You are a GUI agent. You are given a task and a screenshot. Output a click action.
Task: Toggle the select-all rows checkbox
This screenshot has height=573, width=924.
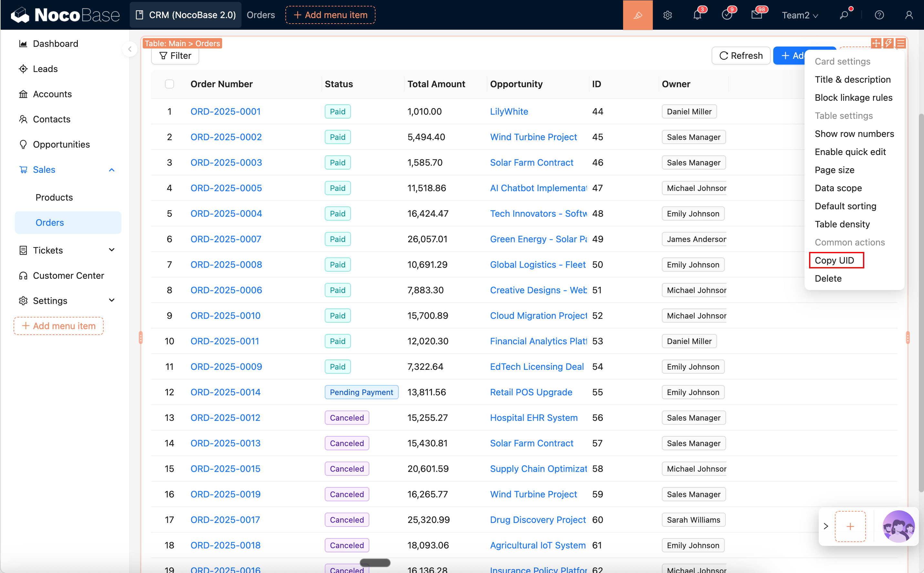point(169,84)
